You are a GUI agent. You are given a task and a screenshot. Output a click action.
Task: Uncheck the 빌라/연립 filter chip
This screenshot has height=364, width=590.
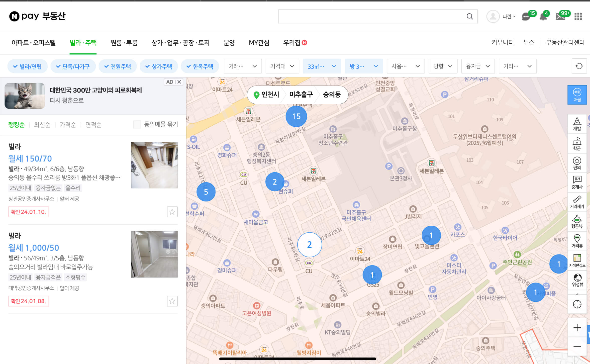click(x=27, y=66)
